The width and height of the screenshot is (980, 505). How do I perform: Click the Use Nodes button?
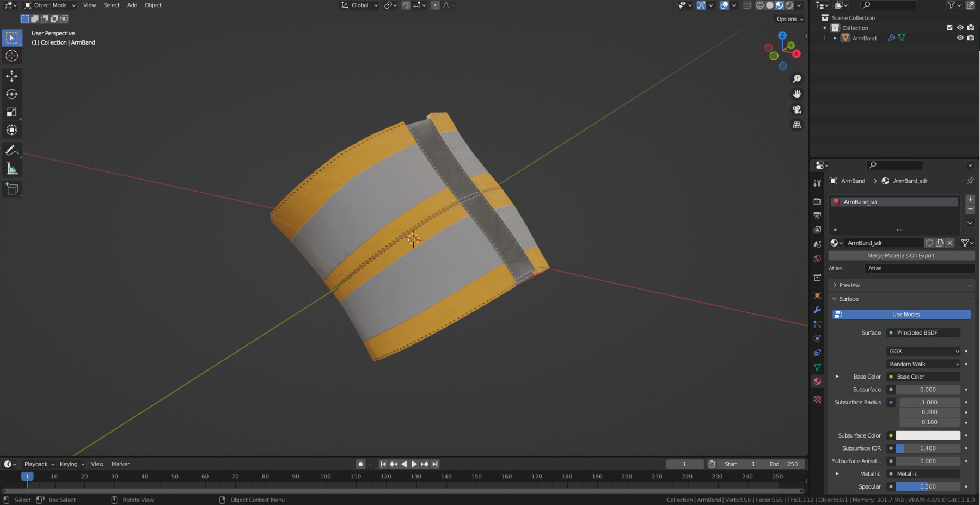click(901, 314)
